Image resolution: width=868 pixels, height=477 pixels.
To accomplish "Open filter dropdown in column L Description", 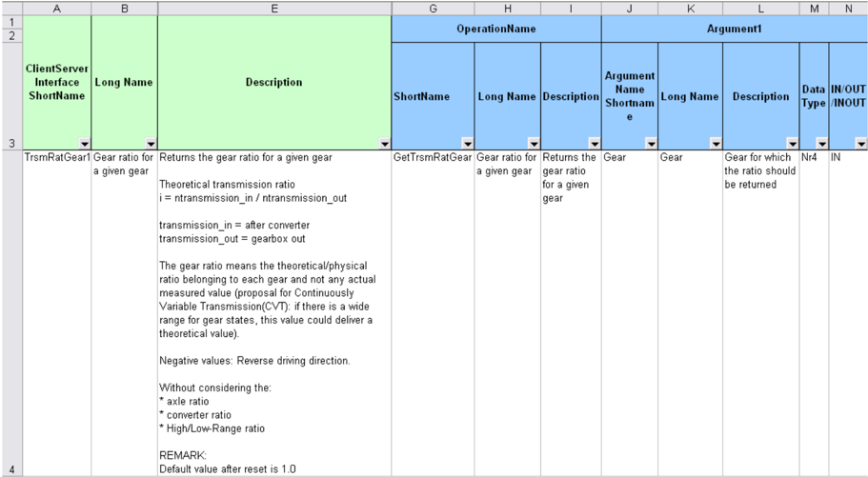I will [793, 144].
